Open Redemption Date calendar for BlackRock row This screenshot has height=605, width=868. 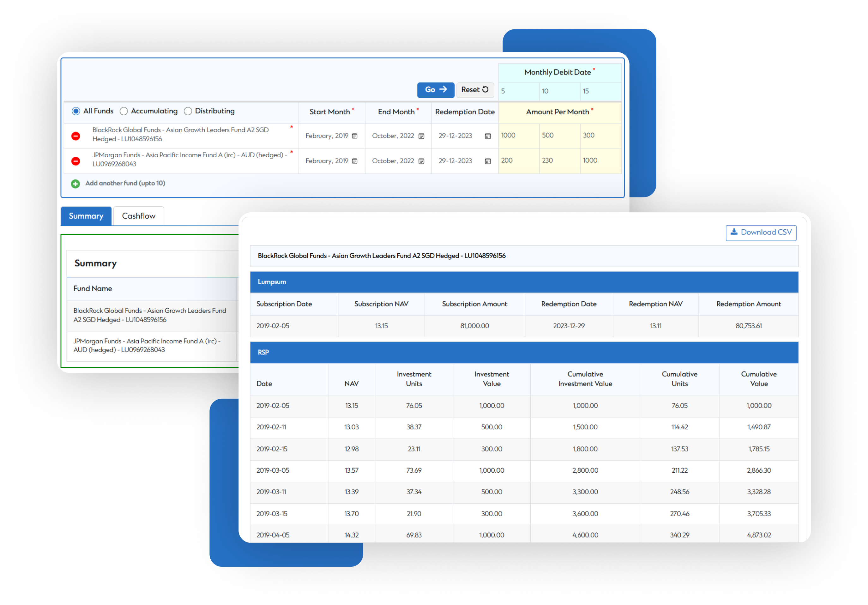(488, 136)
